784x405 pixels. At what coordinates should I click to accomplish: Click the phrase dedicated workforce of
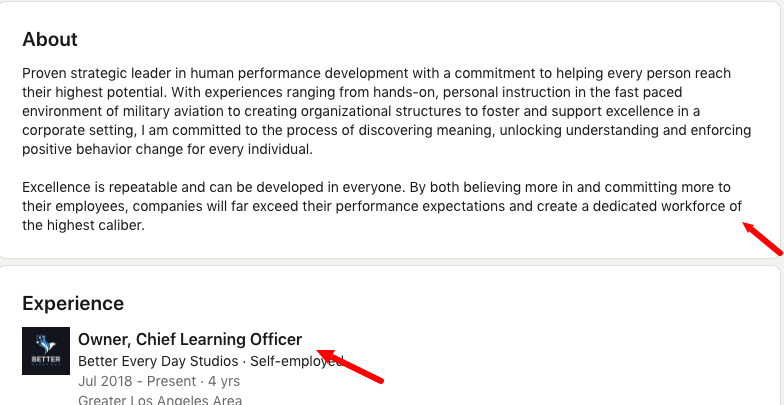pyautogui.click(x=668, y=206)
